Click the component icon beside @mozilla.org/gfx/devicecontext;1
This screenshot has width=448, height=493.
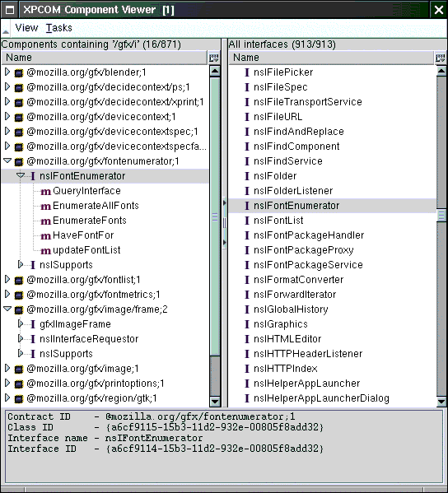point(19,117)
